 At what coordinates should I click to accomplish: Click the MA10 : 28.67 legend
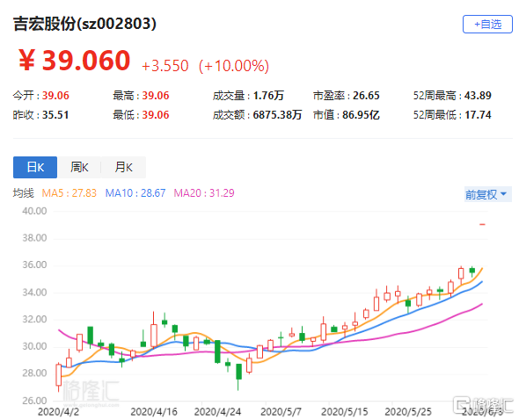[x=135, y=192]
